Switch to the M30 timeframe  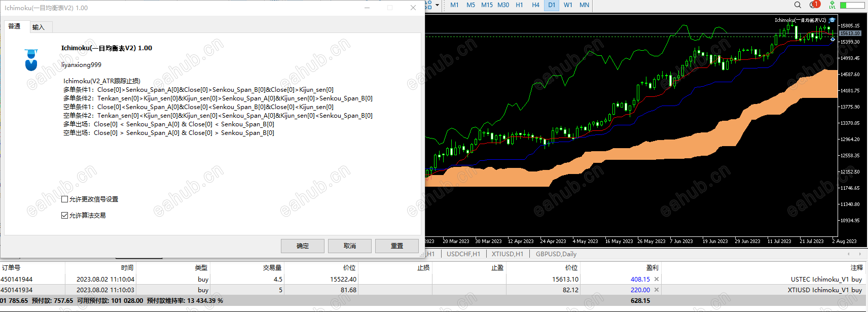click(x=503, y=5)
